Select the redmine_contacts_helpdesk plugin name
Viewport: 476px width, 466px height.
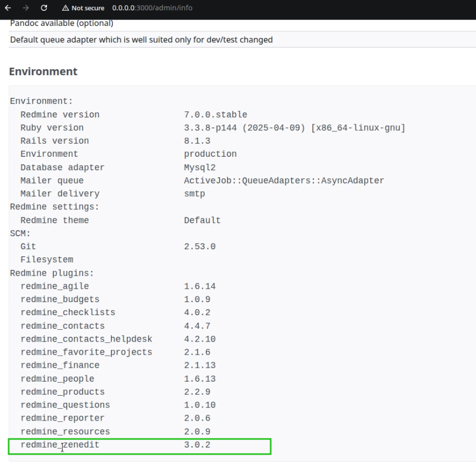(86, 339)
